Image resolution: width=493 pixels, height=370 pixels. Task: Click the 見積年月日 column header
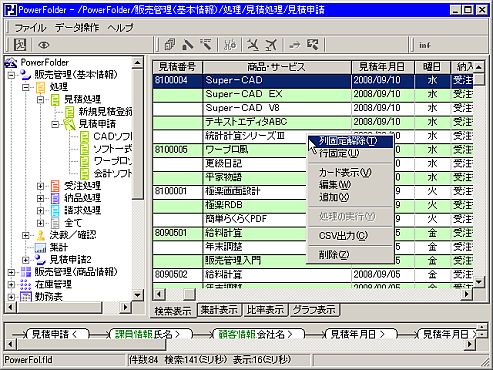[x=382, y=67]
